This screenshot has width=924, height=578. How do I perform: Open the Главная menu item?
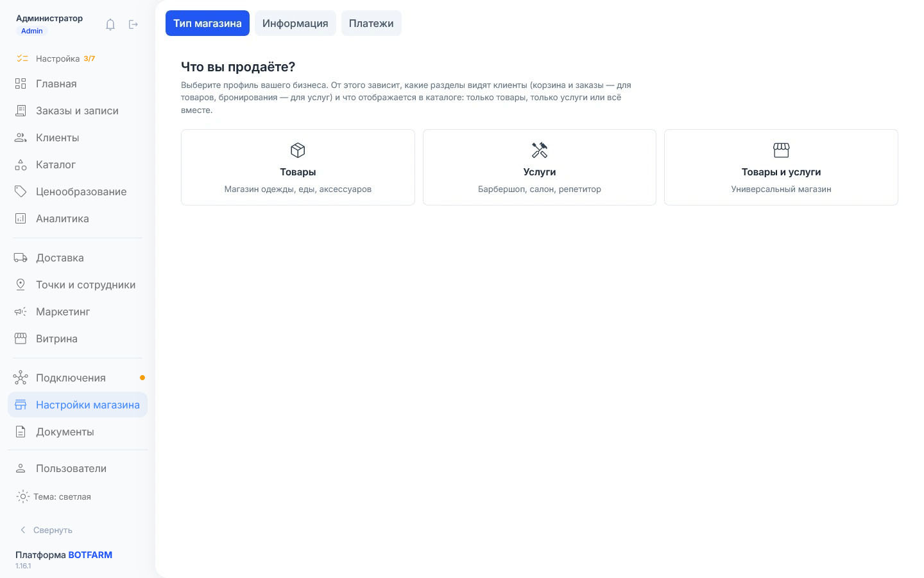[x=78, y=83]
